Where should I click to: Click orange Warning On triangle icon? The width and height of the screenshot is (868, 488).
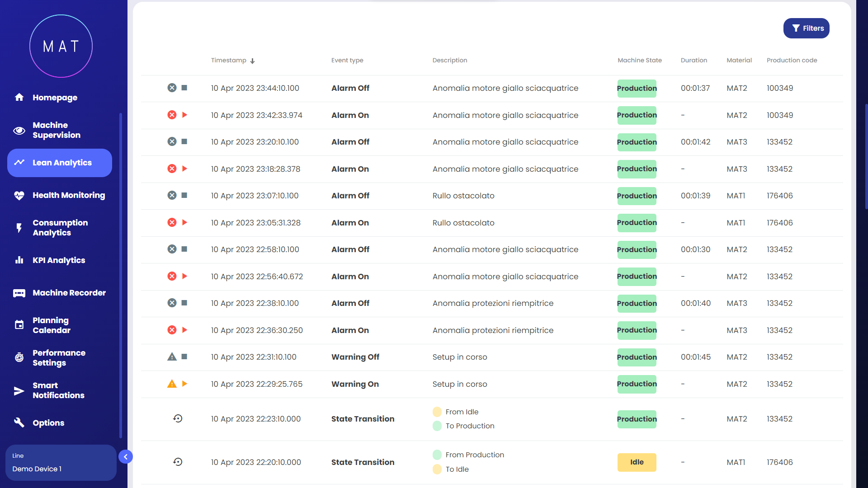click(x=172, y=384)
